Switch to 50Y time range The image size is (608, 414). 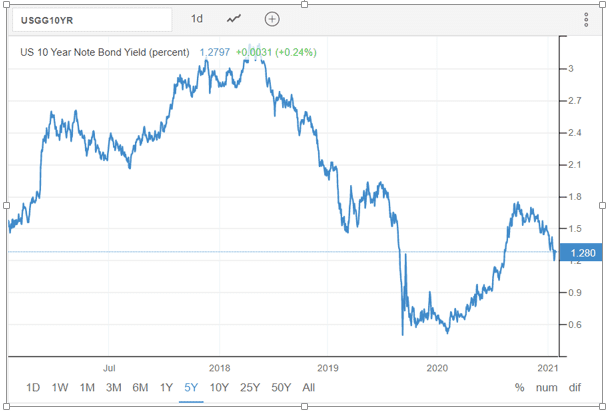(279, 387)
